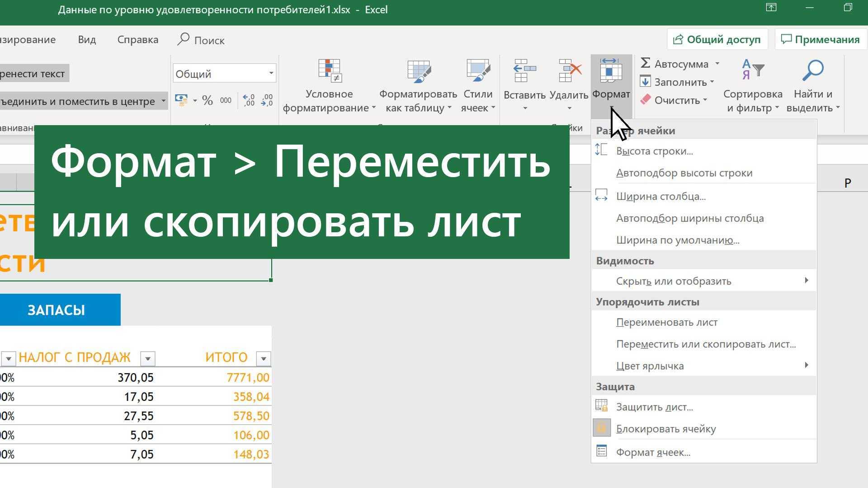Click Column Width icon in menu
868x488 pixels.
tap(601, 196)
